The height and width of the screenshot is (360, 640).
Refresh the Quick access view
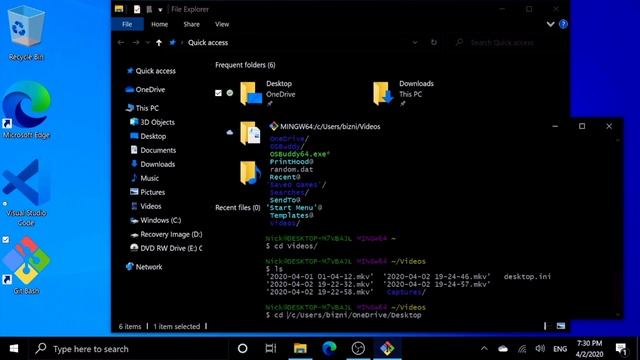(x=433, y=42)
